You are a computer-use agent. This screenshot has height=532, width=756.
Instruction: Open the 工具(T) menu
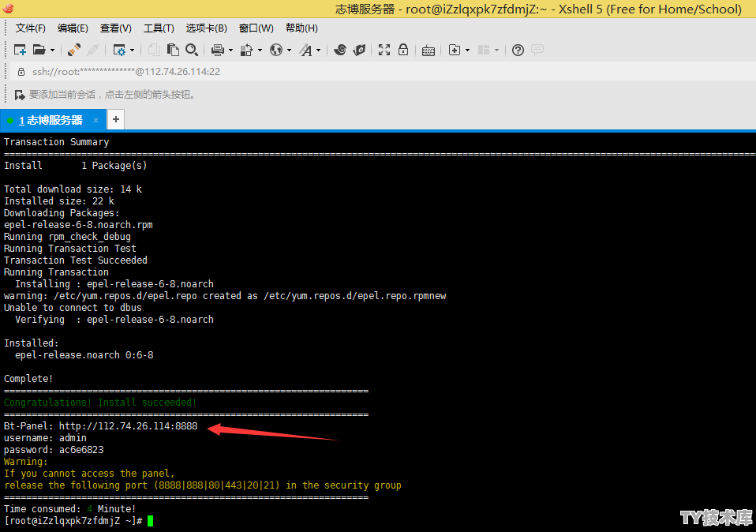click(x=159, y=28)
